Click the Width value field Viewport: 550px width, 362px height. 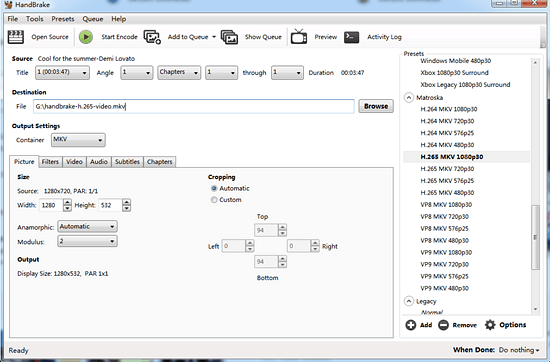point(51,205)
